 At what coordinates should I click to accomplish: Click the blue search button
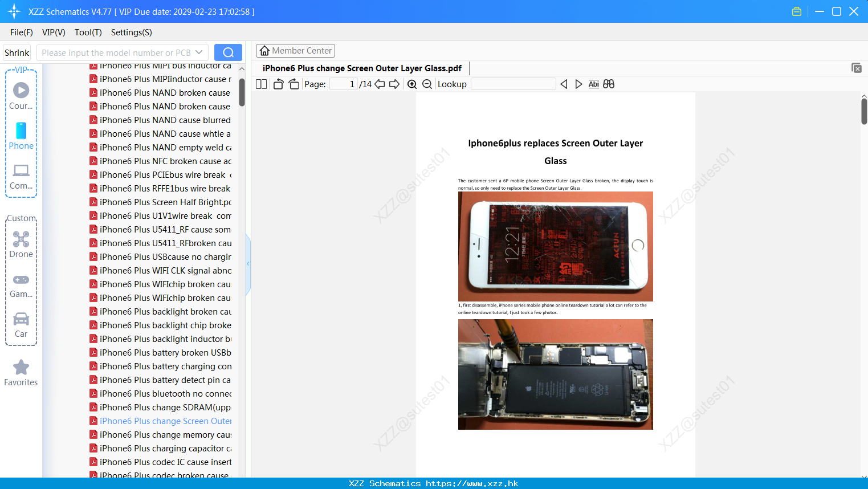228,52
